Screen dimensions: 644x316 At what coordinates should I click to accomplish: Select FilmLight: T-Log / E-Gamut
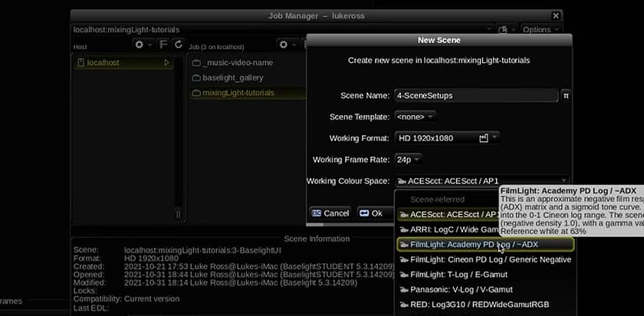[x=485, y=275]
